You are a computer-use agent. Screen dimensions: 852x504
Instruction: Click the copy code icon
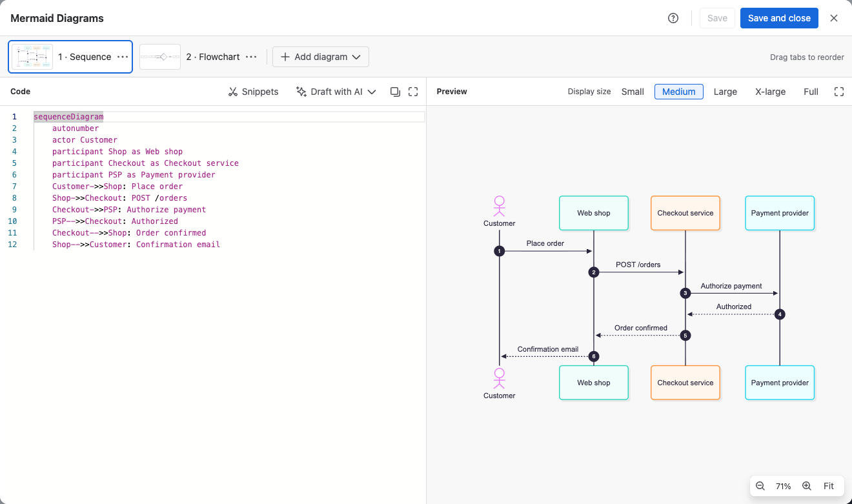point(396,92)
